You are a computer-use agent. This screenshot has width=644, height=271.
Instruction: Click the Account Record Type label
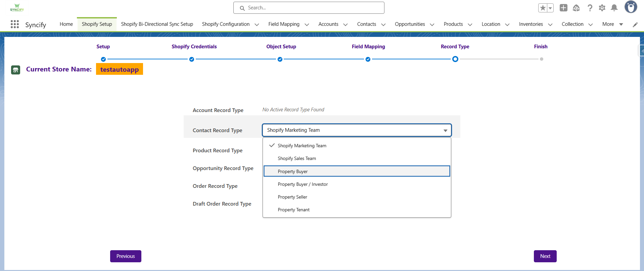click(218, 110)
